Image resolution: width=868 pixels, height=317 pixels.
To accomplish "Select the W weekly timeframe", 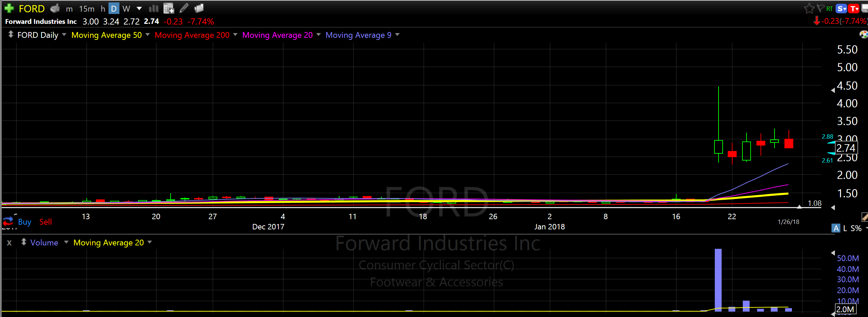I will pos(126,9).
